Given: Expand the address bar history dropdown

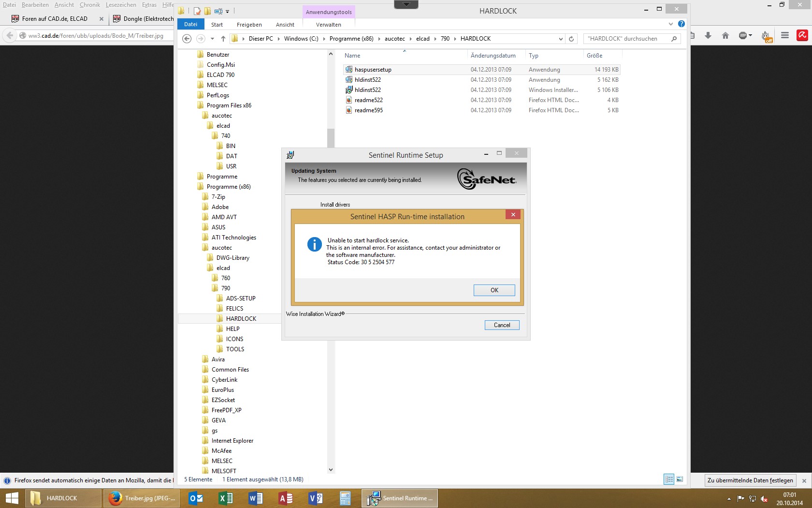Looking at the screenshot, I should click(561, 39).
